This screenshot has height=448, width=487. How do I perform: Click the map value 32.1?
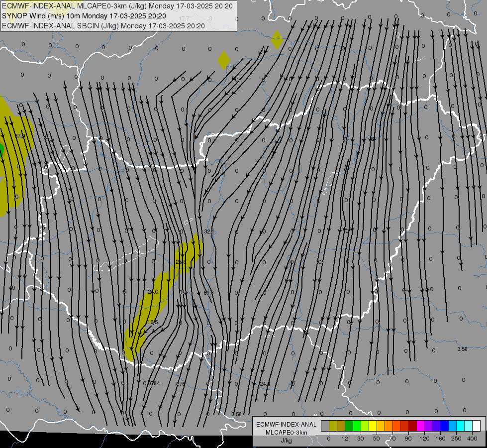pyautogui.click(x=209, y=231)
